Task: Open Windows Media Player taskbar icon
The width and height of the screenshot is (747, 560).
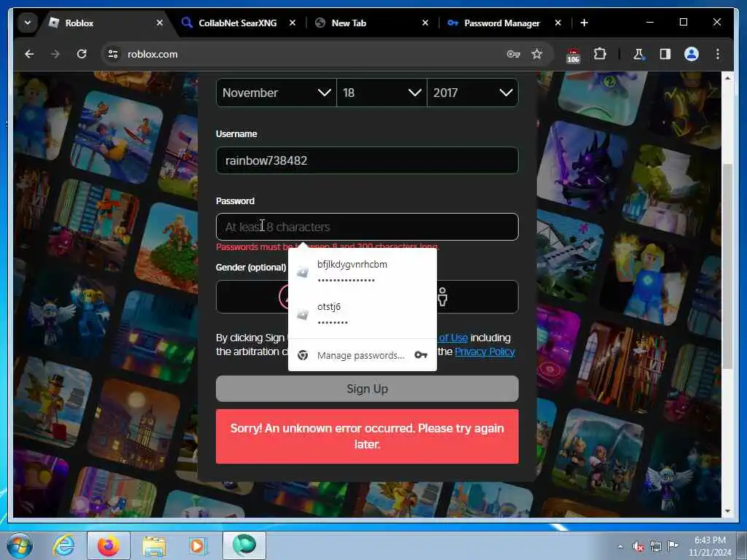Action: click(x=197, y=545)
